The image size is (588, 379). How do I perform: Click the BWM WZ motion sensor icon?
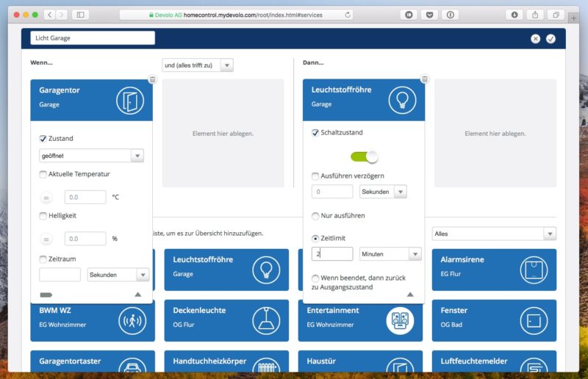click(x=132, y=320)
